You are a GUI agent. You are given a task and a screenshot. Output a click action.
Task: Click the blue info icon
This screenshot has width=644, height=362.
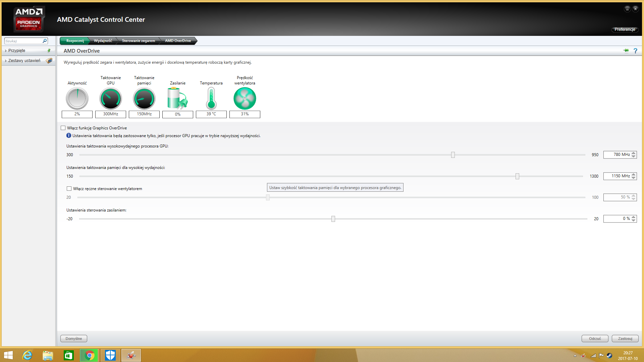coord(69,135)
